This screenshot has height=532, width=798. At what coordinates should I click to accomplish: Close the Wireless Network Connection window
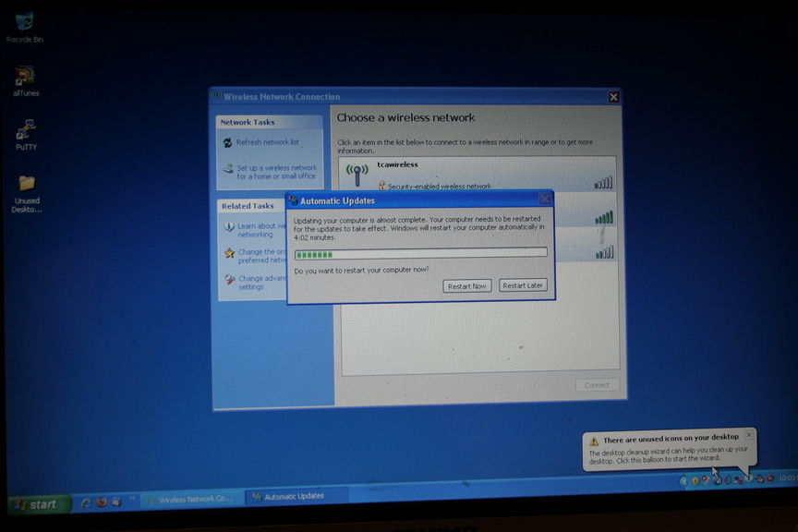(614, 97)
